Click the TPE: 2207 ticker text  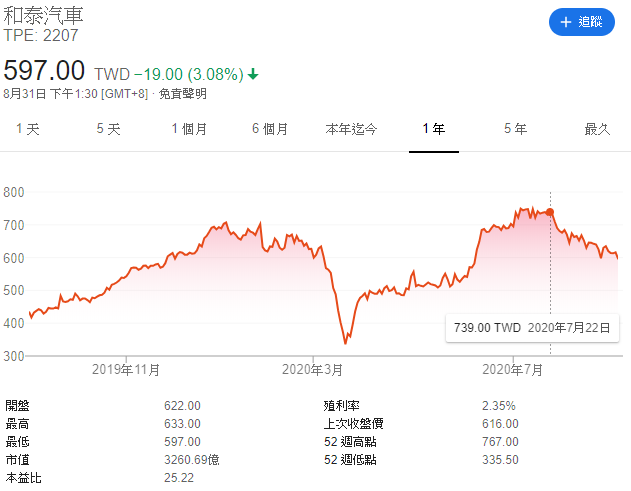tap(41, 35)
